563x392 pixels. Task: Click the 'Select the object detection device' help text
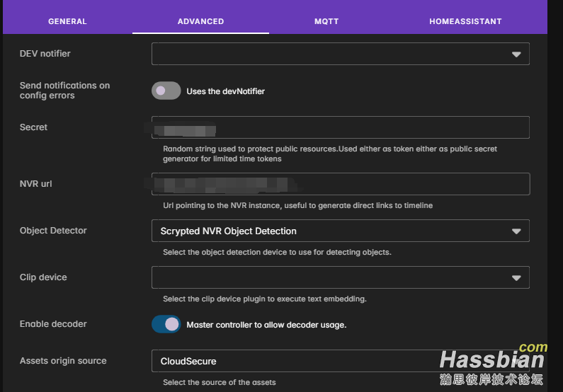(277, 252)
